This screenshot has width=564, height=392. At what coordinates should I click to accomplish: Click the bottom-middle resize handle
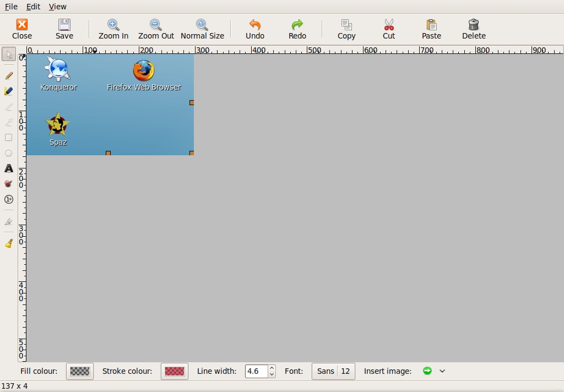point(109,153)
